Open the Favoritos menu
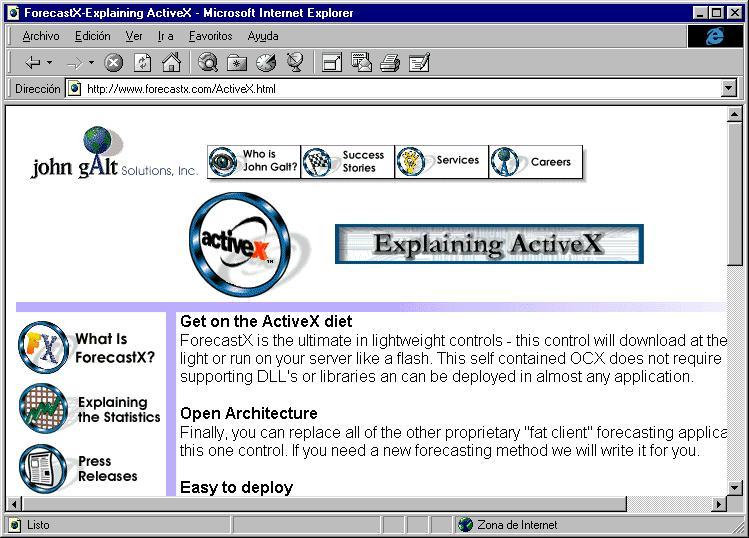749x538 pixels. (x=210, y=36)
